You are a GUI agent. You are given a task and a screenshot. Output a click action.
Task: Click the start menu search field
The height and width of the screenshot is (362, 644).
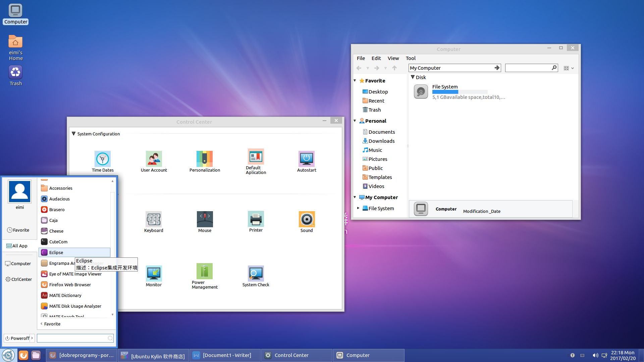[75, 338]
